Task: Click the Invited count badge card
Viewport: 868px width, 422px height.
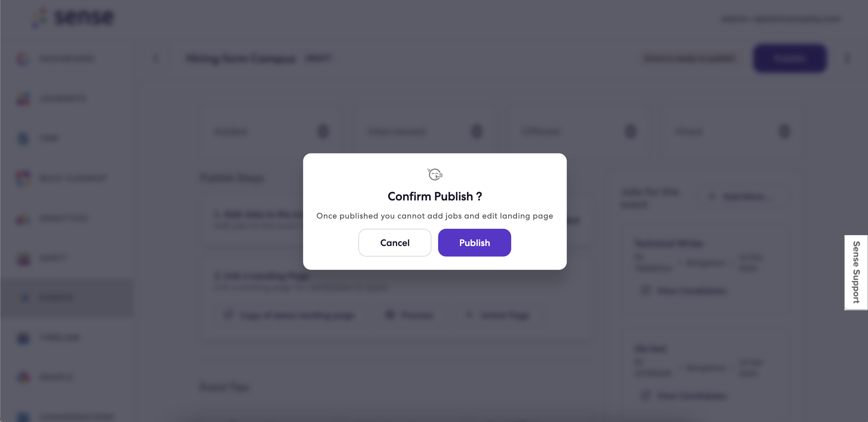Action: coord(271,131)
